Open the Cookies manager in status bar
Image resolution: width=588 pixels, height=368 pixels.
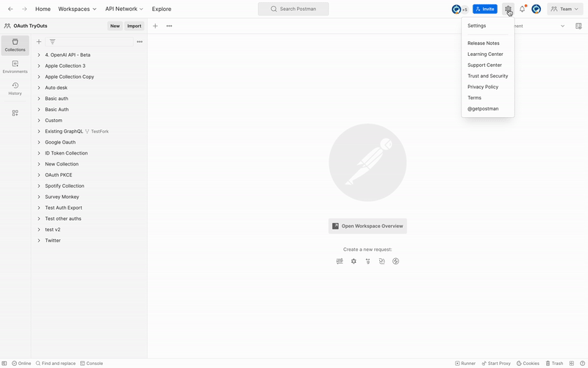[528, 364]
